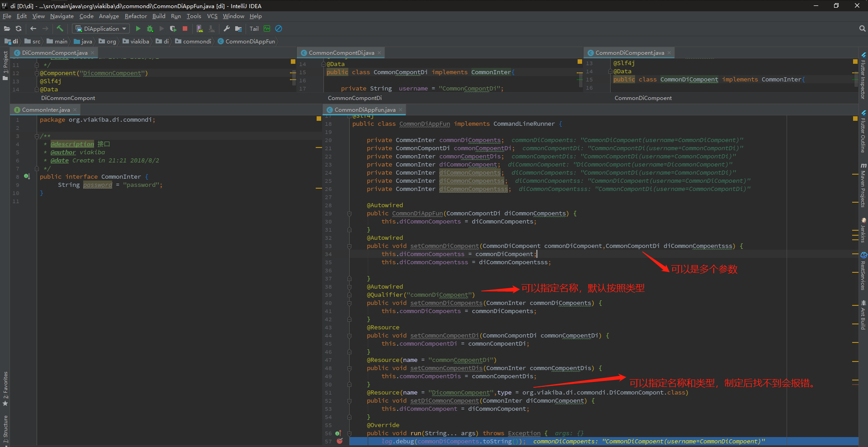Open the Flutter Outline tool window

pos(863,132)
